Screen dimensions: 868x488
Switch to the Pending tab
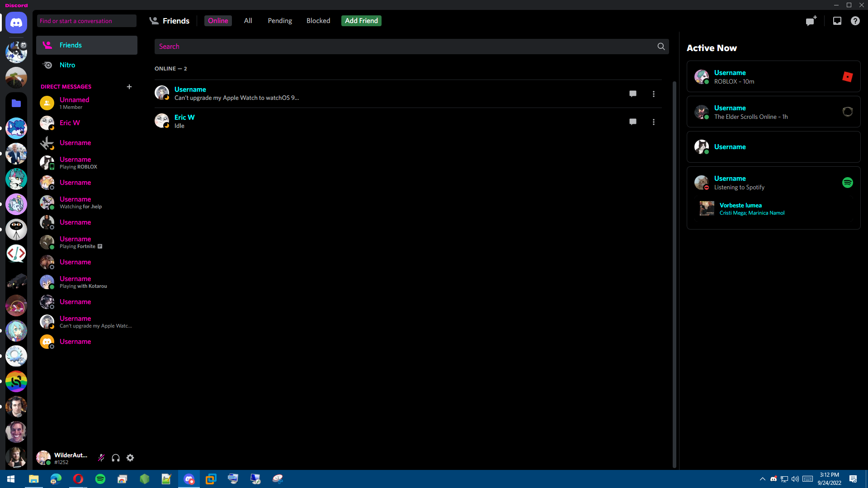point(280,21)
